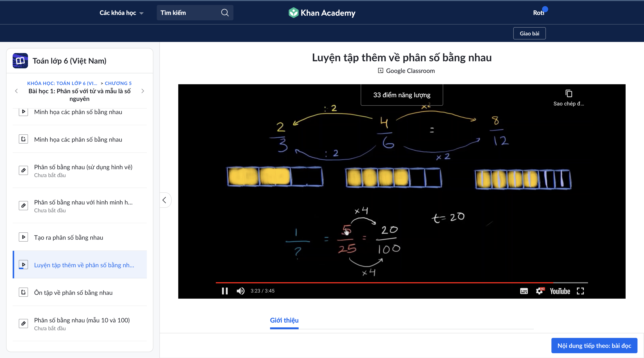Click the red video progress bar

[x=375, y=283]
